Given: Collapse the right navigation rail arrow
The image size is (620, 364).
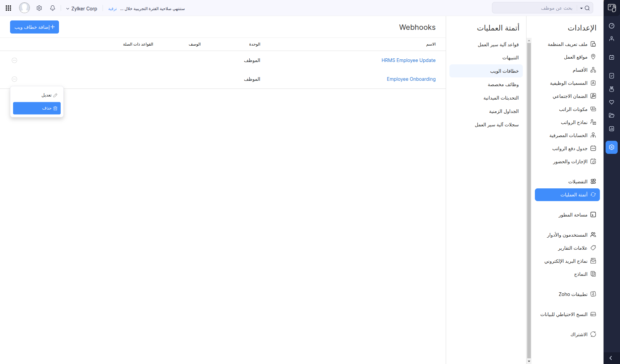Looking at the screenshot, I should click(x=611, y=358).
